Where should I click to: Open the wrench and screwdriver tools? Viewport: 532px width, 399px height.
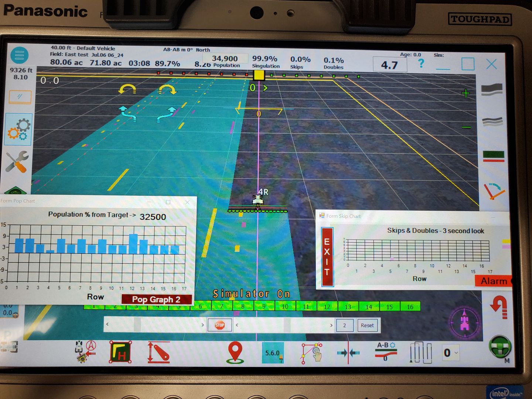17,162
